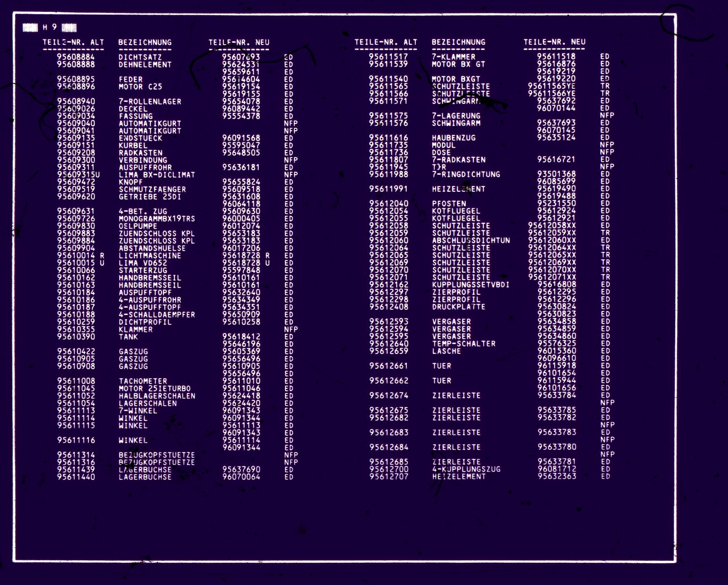Image resolution: width=728 pixels, height=585 pixels.
Task: Select the TANK description
Action: [128, 337]
